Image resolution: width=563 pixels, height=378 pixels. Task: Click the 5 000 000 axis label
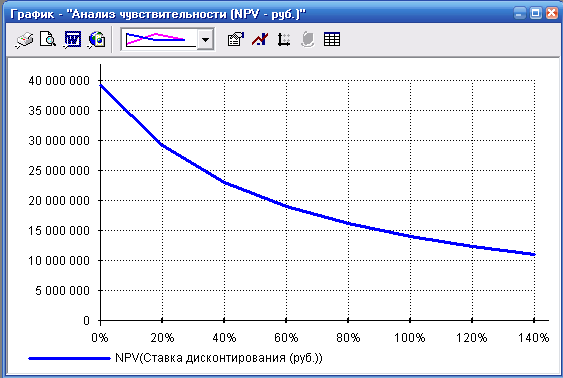coord(62,290)
